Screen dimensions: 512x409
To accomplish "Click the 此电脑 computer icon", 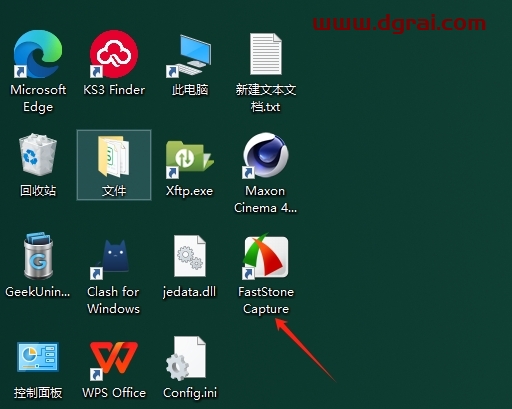I will click(189, 56).
